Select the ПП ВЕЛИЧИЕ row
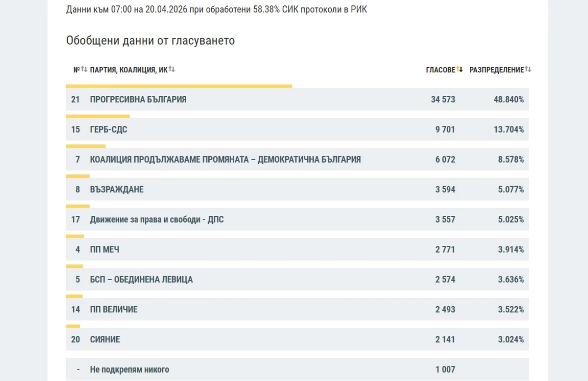Viewport: 588px width, 381px height. click(297, 309)
